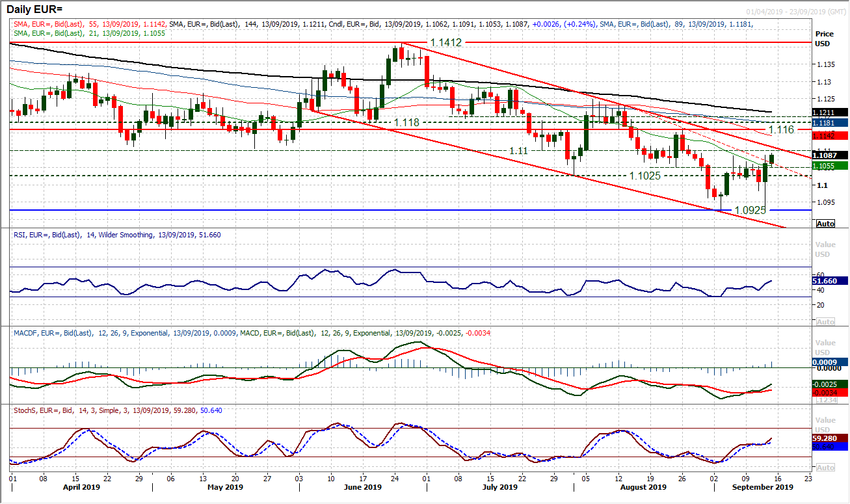Screen dimensions: 850x504
Task: Click the June 2019 month label
Action: coord(362,486)
